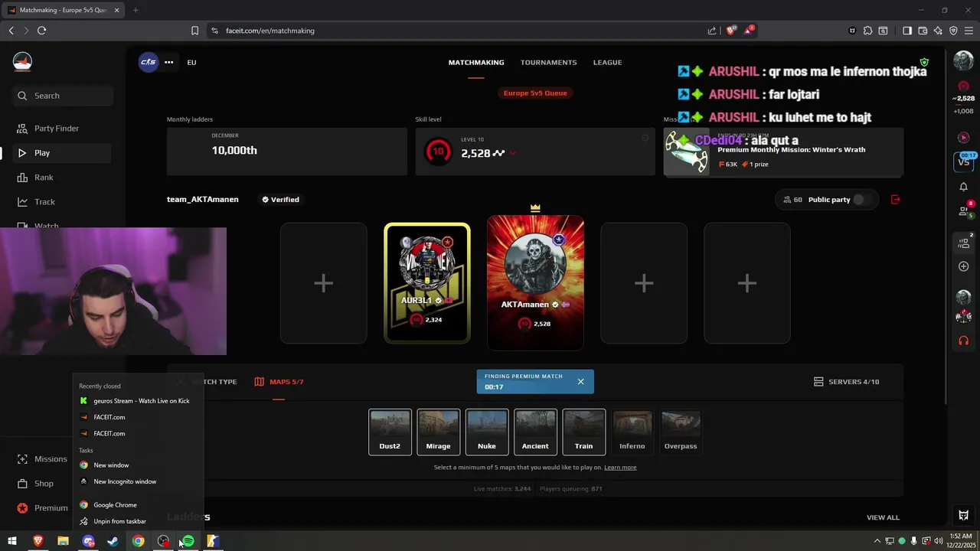Open geuros Stream Kick recently closed entry
980x551 pixels.
point(139,401)
